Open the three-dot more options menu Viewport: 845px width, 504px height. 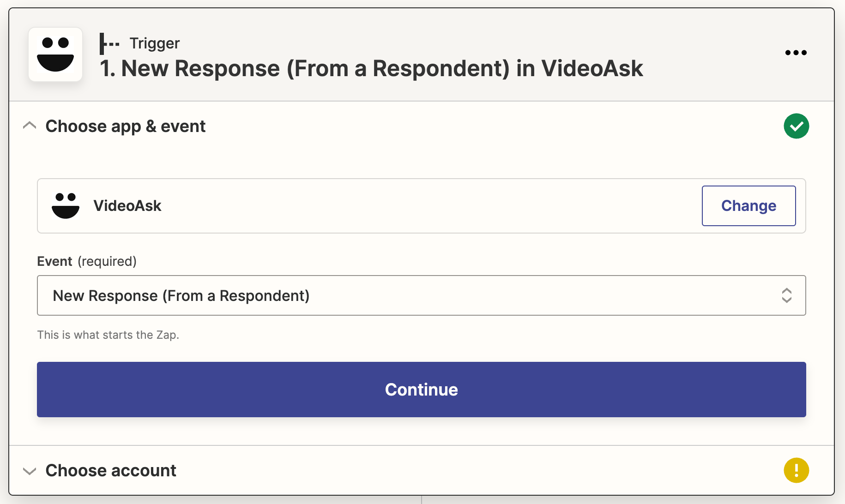pos(796,53)
